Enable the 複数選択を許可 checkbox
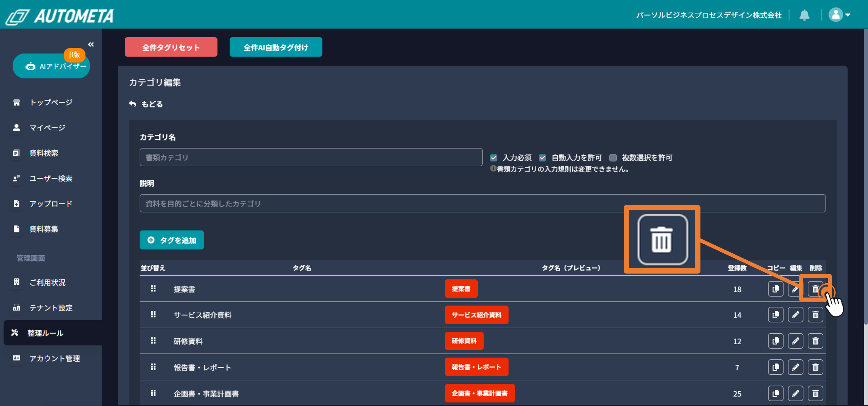 click(613, 158)
